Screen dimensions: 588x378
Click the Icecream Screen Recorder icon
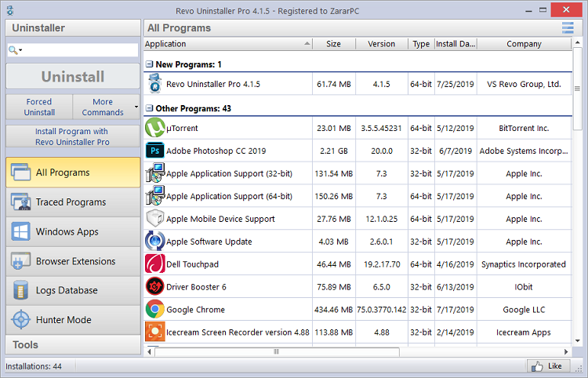tap(155, 332)
